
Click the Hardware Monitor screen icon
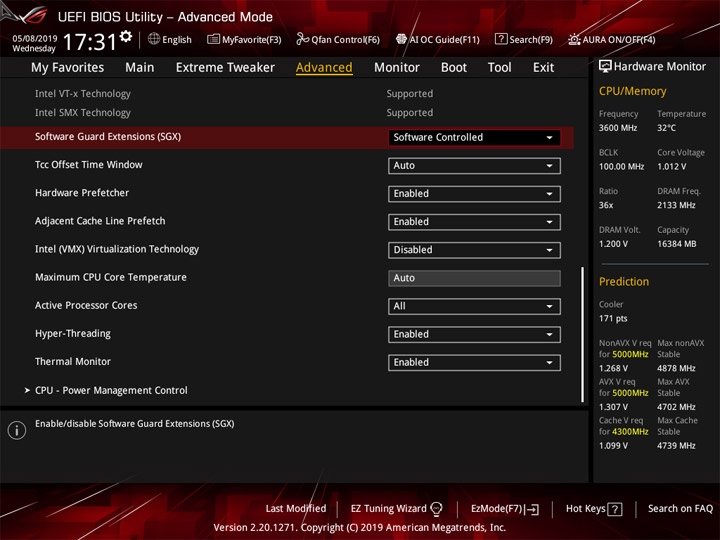tap(605, 66)
